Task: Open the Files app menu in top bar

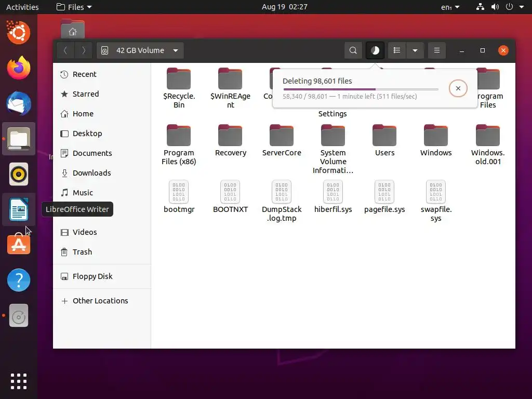Action: click(74, 7)
